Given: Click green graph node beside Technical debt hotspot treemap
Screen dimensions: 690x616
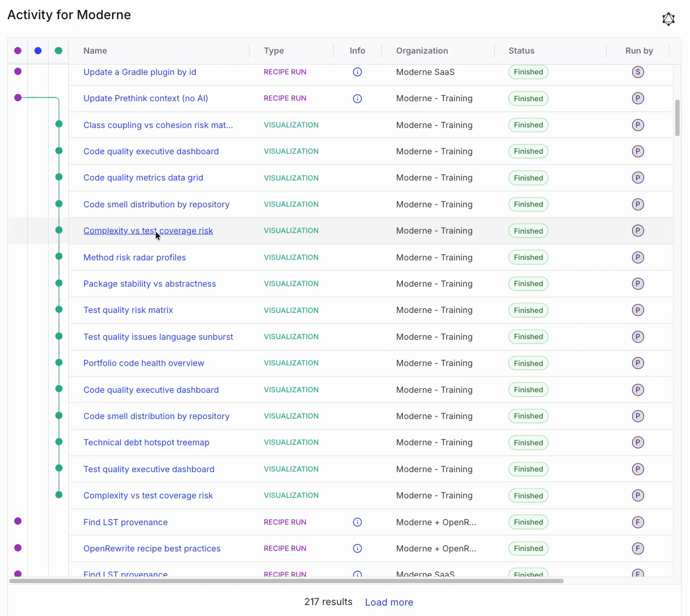Looking at the screenshot, I should (x=59, y=441).
